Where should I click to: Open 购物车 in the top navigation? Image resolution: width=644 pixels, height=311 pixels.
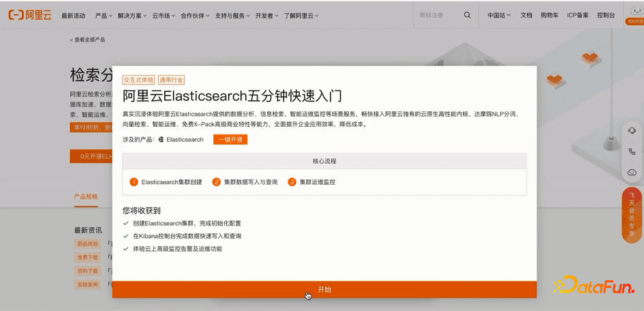coord(549,15)
